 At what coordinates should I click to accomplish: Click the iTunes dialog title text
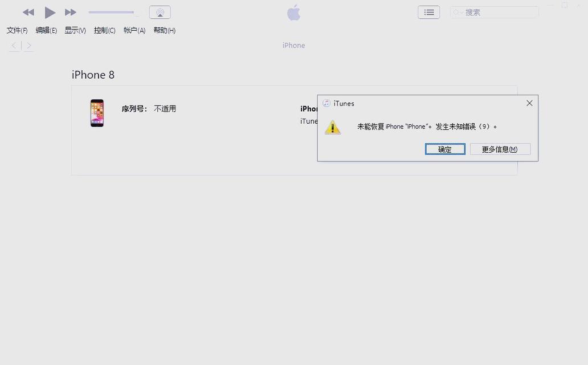point(344,104)
